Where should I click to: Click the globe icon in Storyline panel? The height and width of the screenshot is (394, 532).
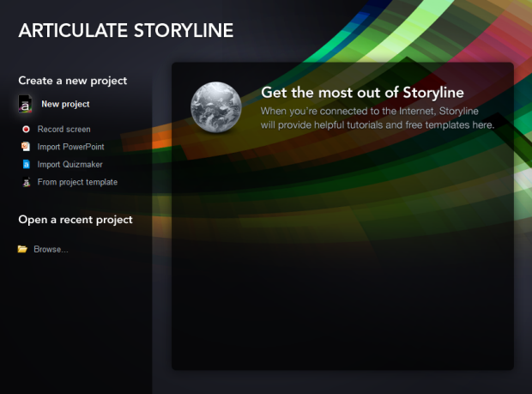click(x=215, y=107)
